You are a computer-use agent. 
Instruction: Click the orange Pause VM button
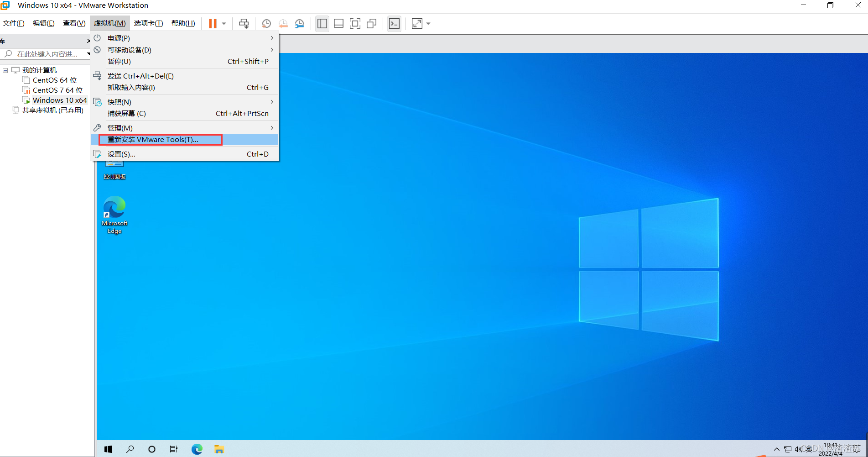tap(213, 23)
